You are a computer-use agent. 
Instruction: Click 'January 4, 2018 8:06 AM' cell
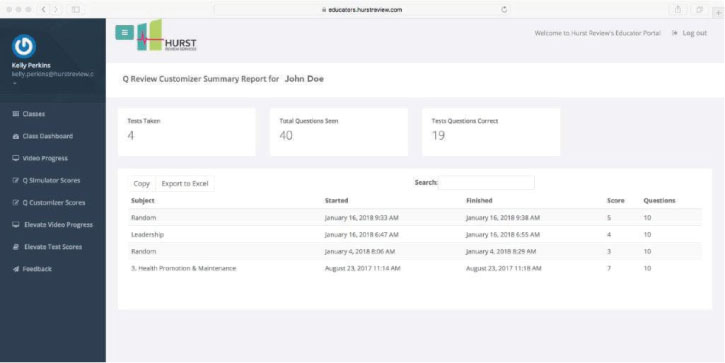360,252
